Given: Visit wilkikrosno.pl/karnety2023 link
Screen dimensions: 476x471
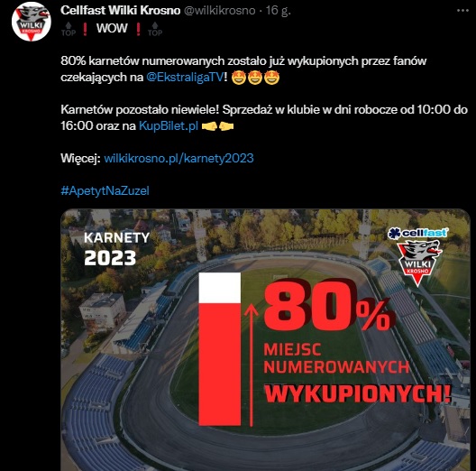Looking at the screenshot, I should tap(178, 158).
